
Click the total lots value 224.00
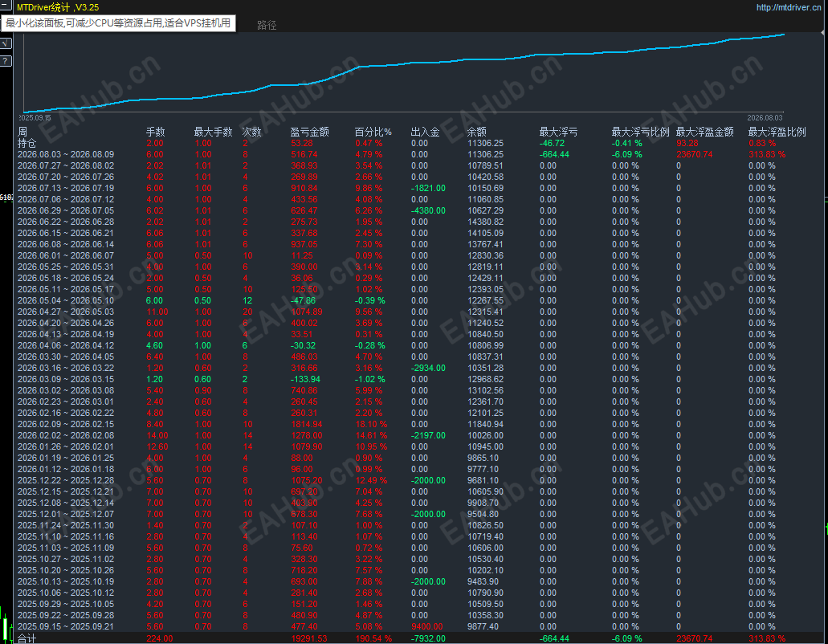click(x=160, y=638)
